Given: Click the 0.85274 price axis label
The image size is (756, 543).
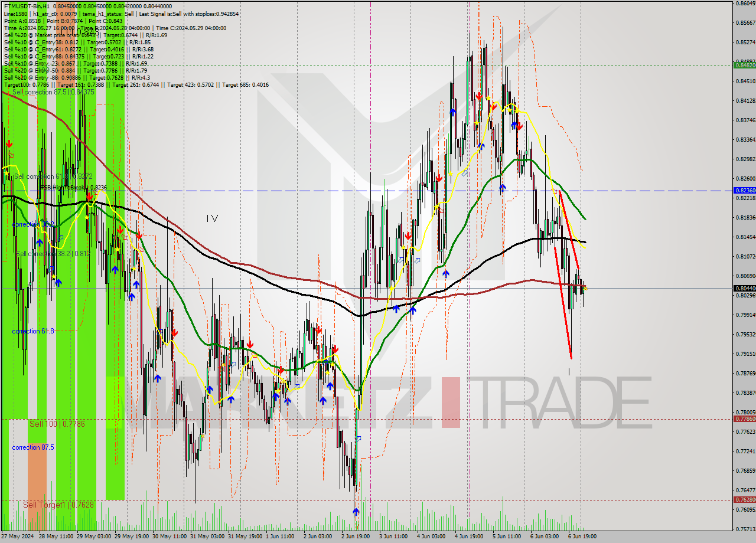Looking at the screenshot, I should [x=745, y=42].
